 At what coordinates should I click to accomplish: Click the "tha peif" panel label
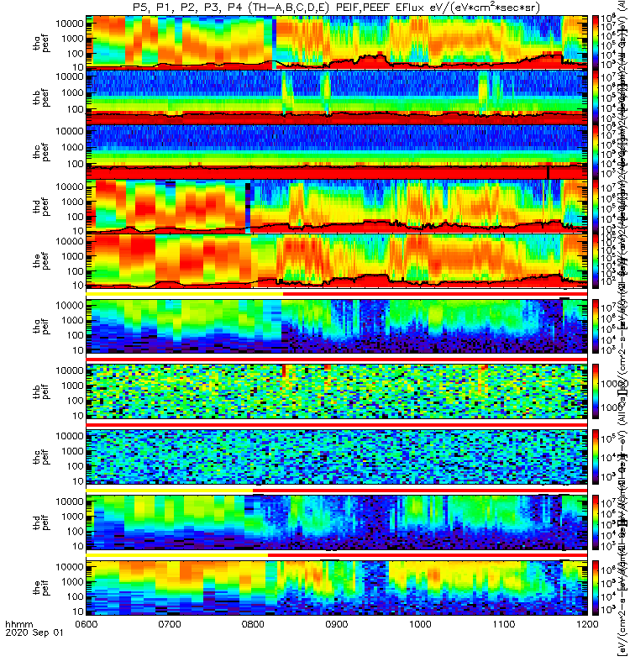(x=41, y=326)
